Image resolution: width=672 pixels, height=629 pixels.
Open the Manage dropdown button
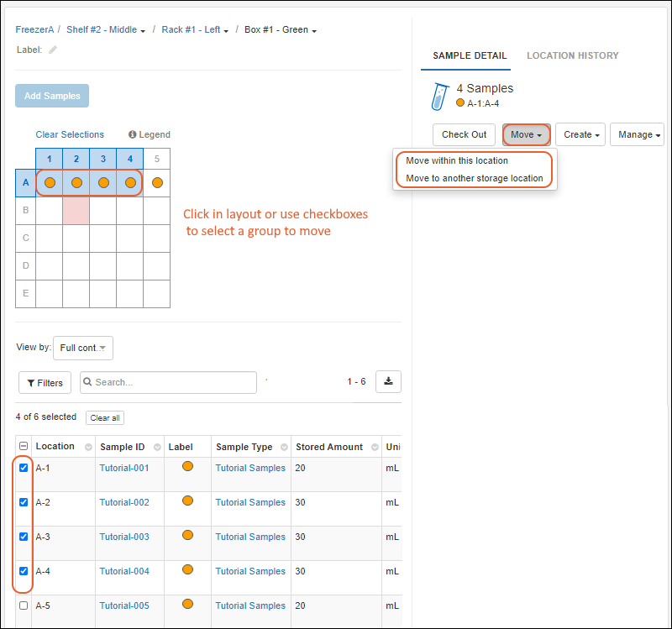[639, 134]
